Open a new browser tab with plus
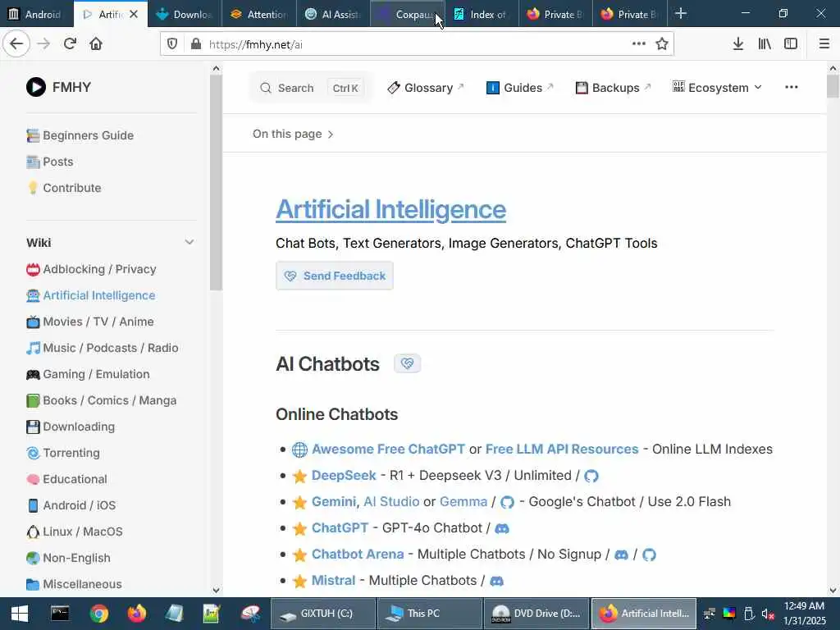Screen dimensions: 840x630 [681, 13]
